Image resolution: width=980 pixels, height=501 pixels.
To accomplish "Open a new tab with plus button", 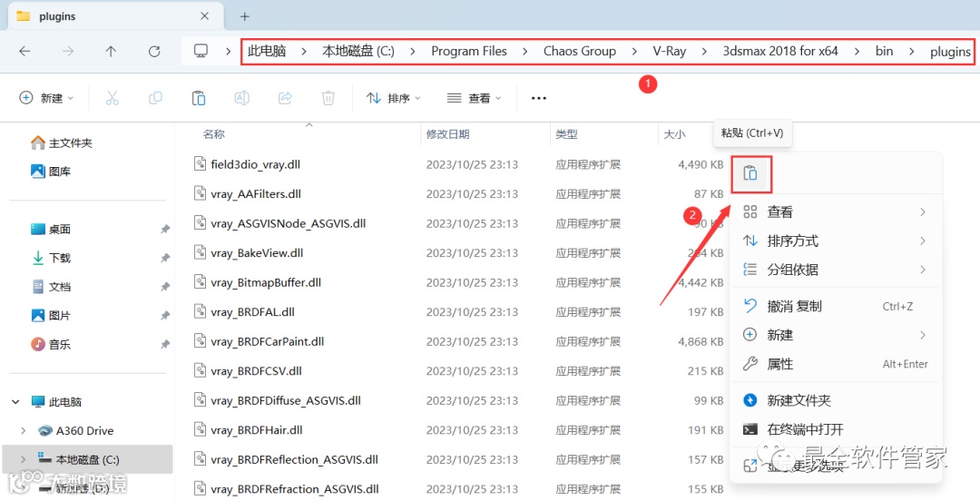I will point(245,16).
